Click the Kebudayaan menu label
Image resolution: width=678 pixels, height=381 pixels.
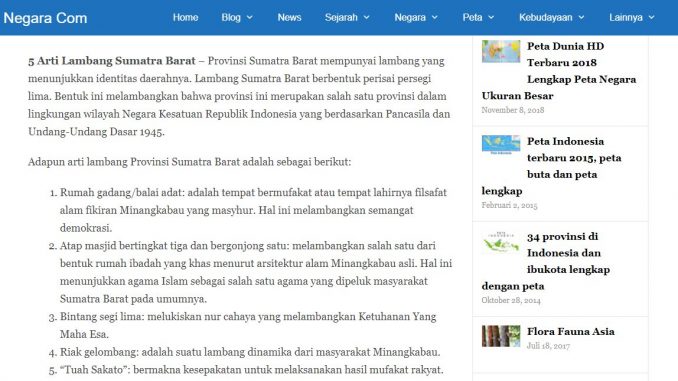(546, 17)
